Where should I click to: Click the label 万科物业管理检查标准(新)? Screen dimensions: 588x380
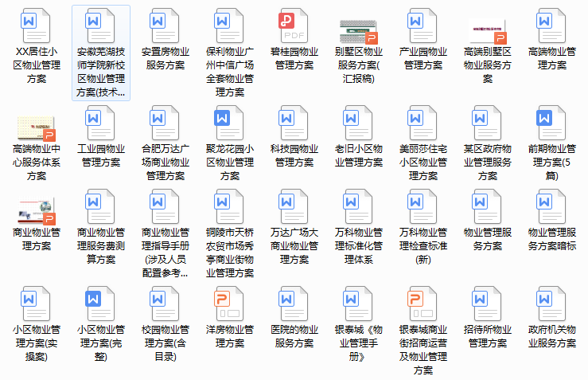click(x=423, y=246)
